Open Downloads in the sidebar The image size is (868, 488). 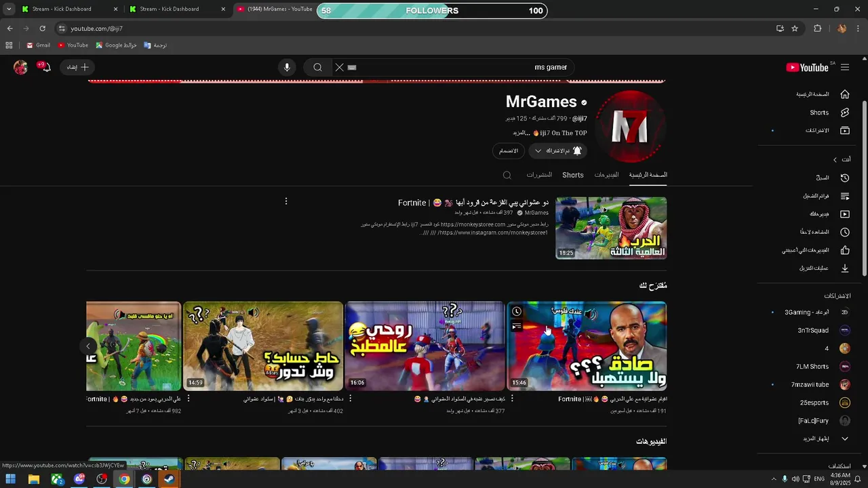click(825, 268)
